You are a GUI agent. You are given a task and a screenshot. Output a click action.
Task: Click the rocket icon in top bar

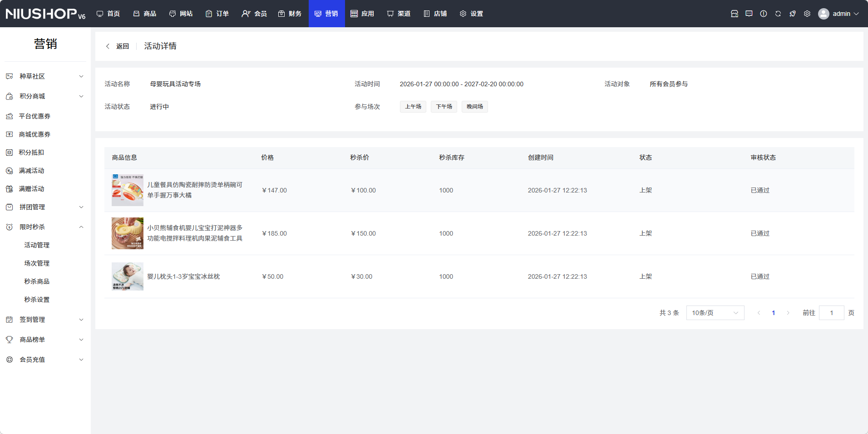(x=792, y=14)
